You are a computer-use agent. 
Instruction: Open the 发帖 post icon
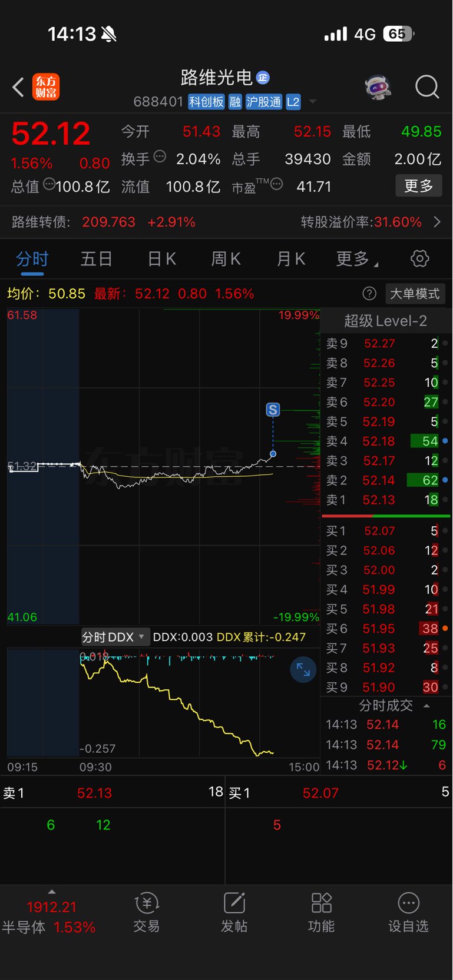click(x=234, y=912)
